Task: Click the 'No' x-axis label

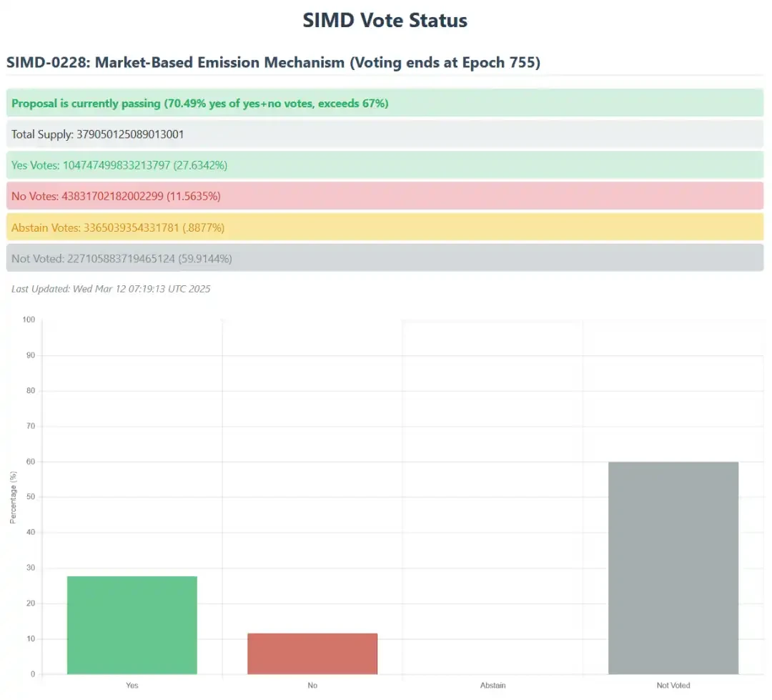Action: click(312, 685)
